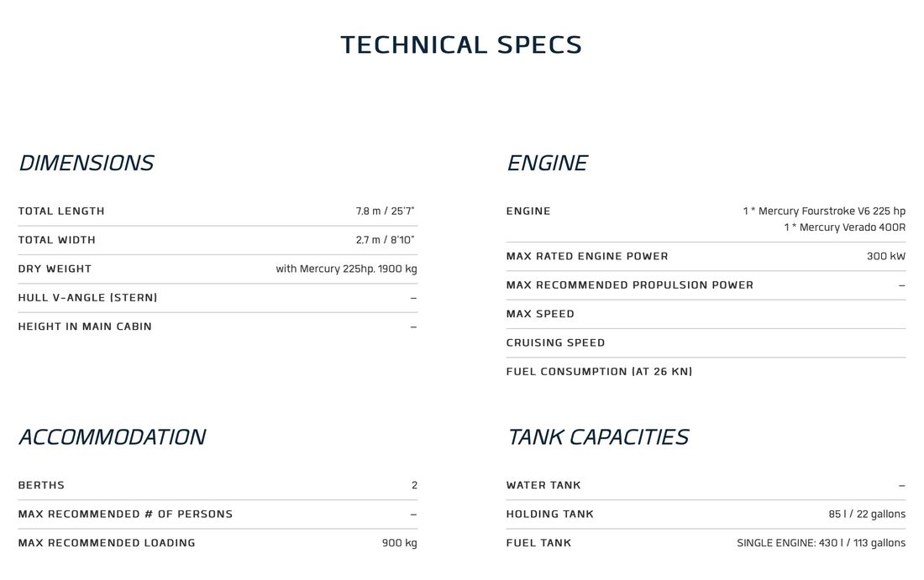924x580 pixels.
Task: Click the Fuel Consumption (at 26 kn) label
Action: 599,372
